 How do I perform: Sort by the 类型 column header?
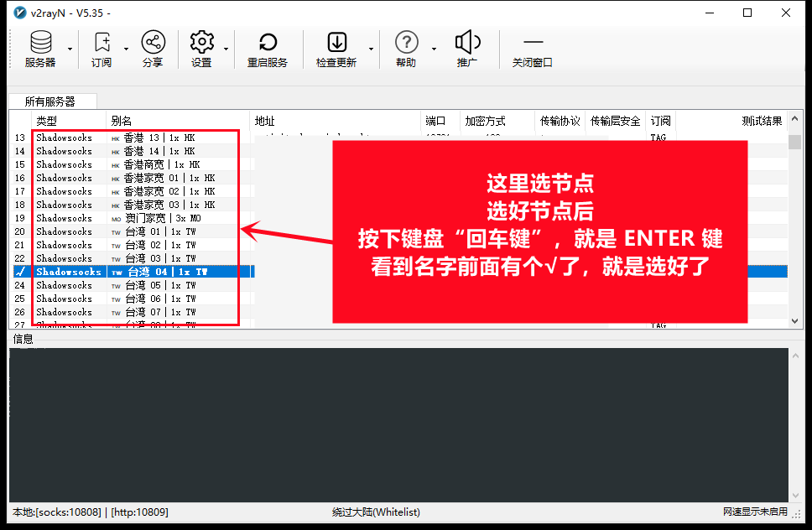[69, 121]
